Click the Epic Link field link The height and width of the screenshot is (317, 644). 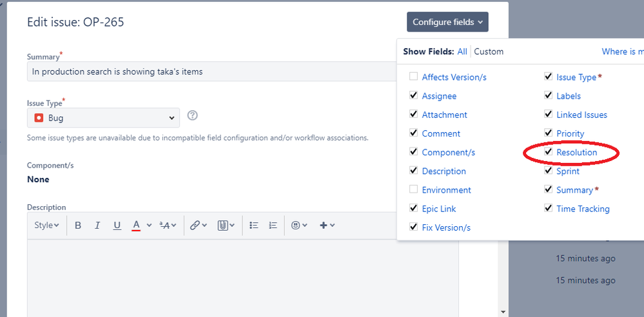pyautogui.click(x=439, y=209)
